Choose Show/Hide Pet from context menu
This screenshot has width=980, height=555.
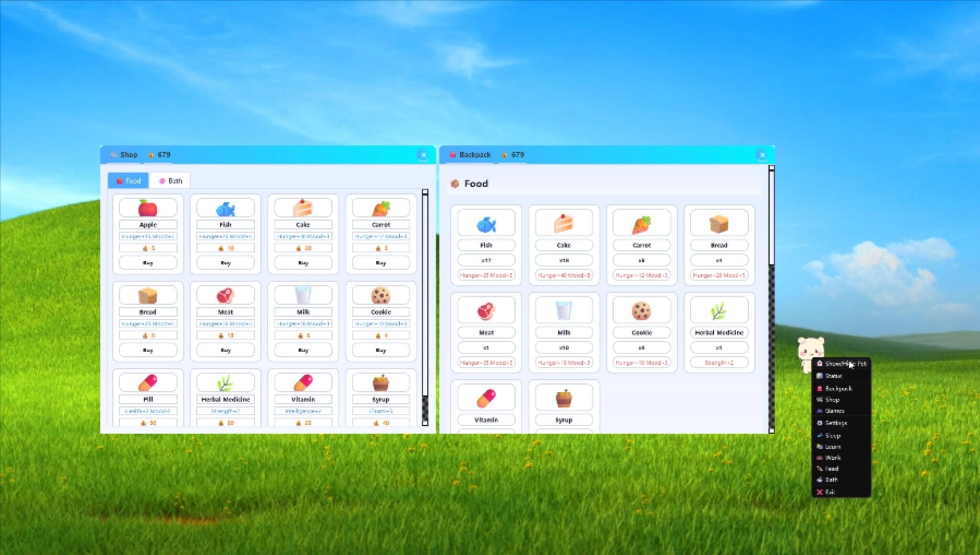click(841, 364)
